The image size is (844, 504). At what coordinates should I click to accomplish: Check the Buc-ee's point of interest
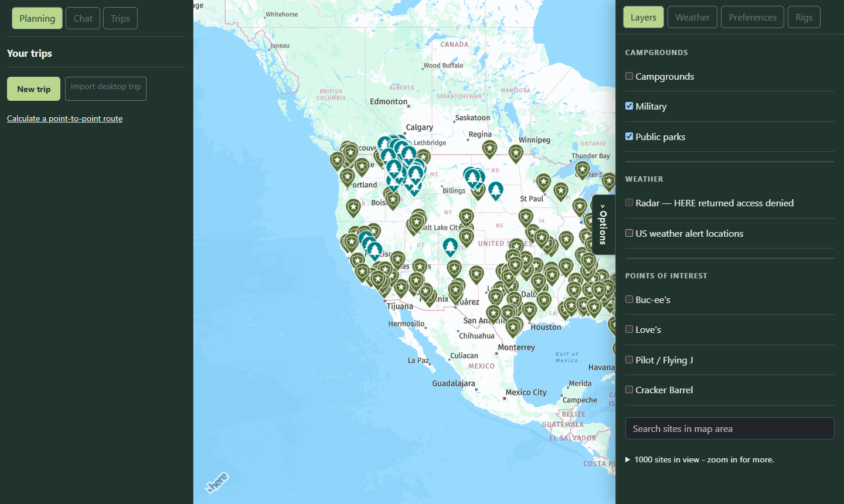[629, 299]
